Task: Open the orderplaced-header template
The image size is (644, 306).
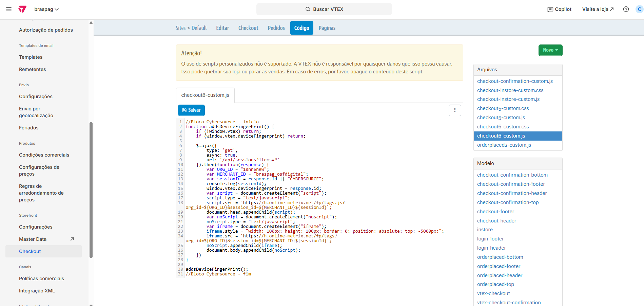Action: [500, 275]
